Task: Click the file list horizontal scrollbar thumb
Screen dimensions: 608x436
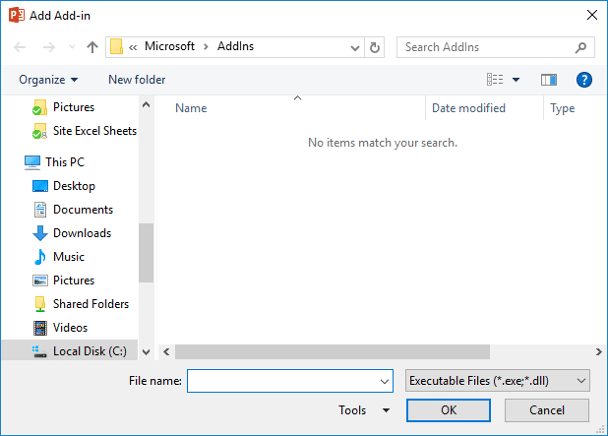Action: [x=332, y=352]
